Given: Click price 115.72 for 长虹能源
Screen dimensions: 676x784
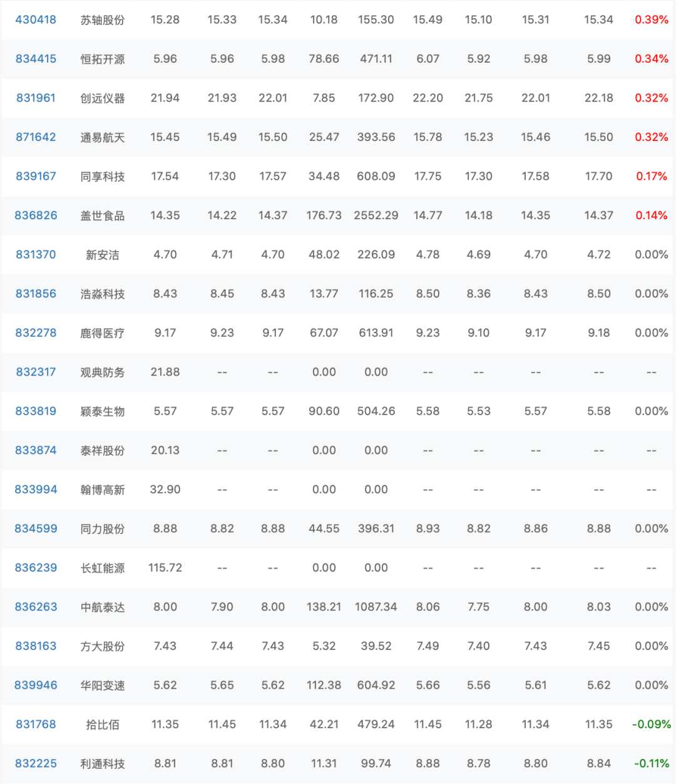Looking at the screenshot, I should click(x=165, y=567).
